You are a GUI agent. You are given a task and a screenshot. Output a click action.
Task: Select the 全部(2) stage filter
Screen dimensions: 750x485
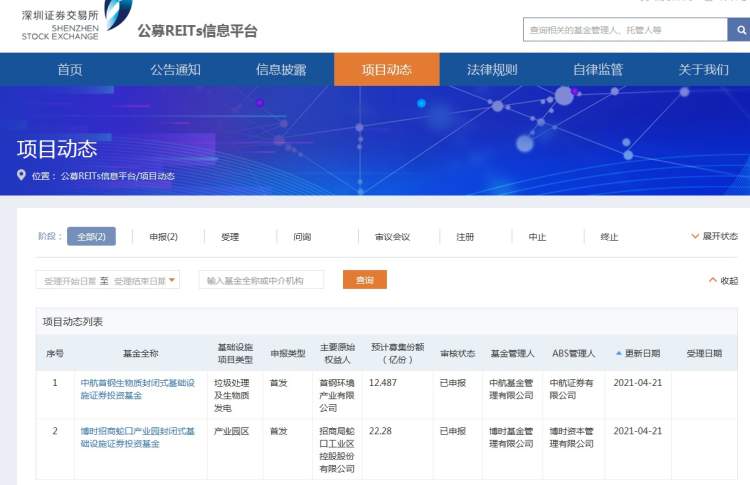click(91, 236)
